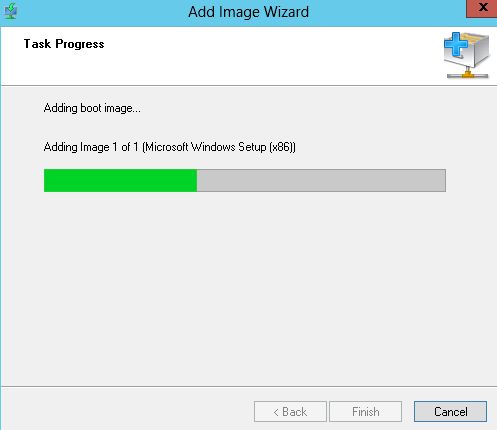Click the Add Image Wizard title text
The height and width of the screenshot is (430, 497).
point(248,12)
